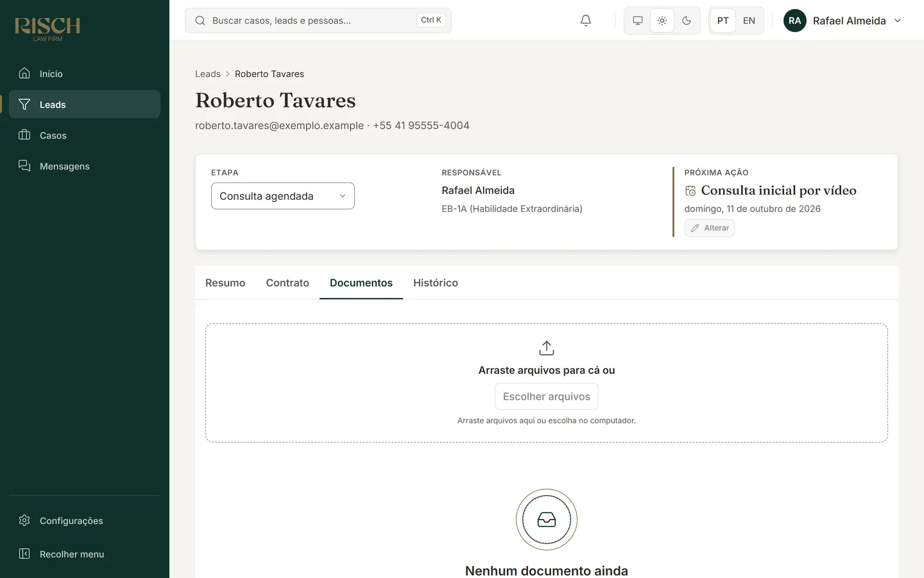Switch to the Contrato tab

[x=287, y=283]
